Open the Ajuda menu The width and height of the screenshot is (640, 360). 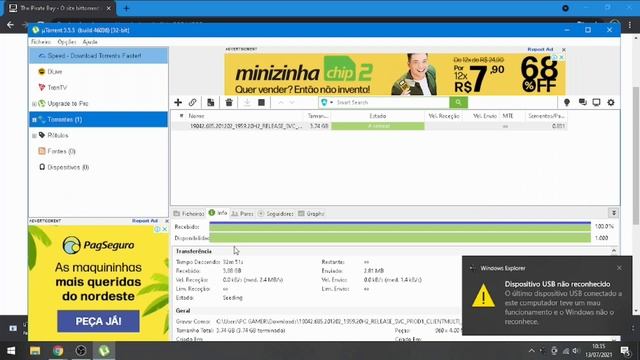coord(90,42)
